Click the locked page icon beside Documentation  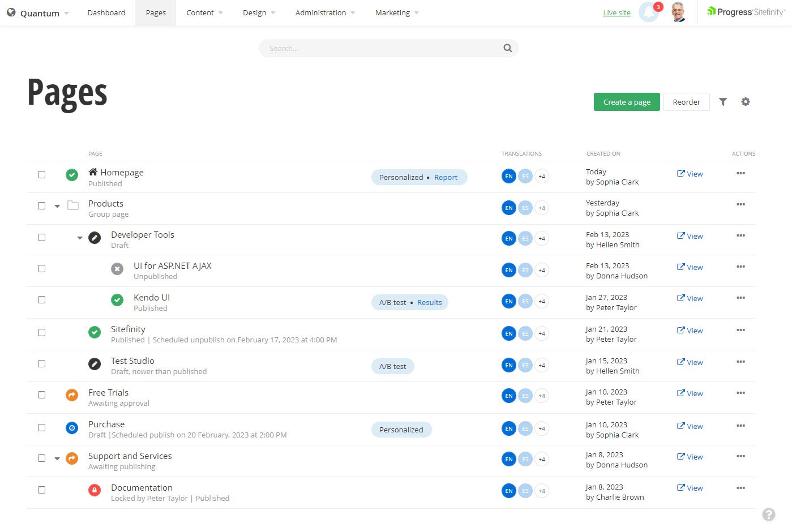click(95, 491)
